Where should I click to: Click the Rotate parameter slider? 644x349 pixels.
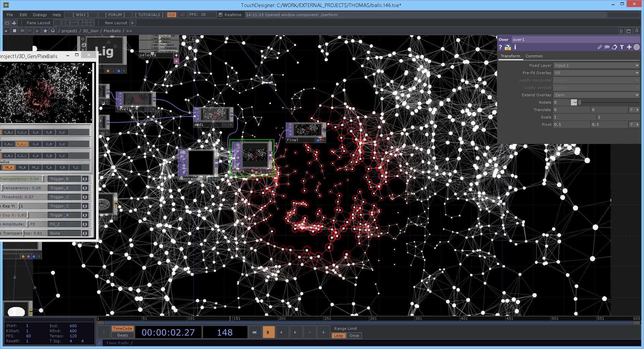(x=574, y=102)
